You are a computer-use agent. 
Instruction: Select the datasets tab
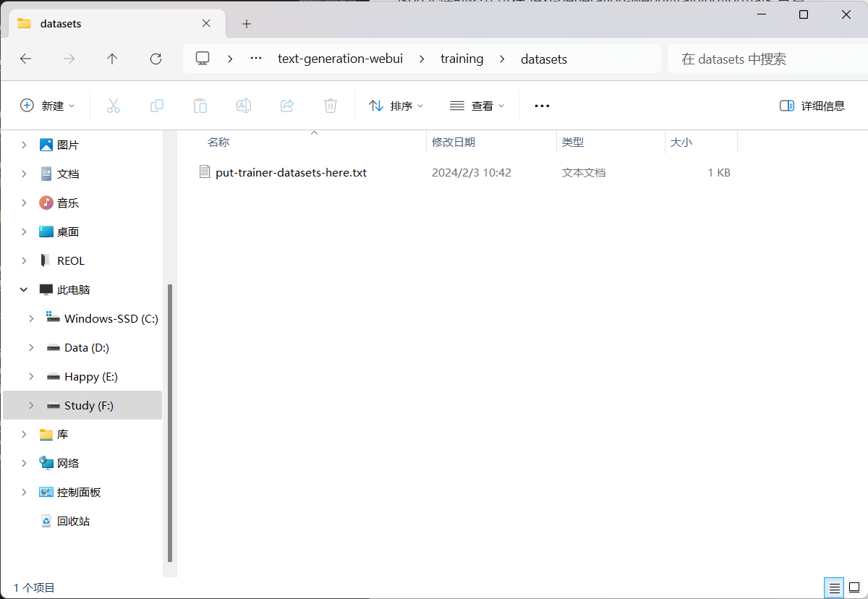click(x=109, y=23)
